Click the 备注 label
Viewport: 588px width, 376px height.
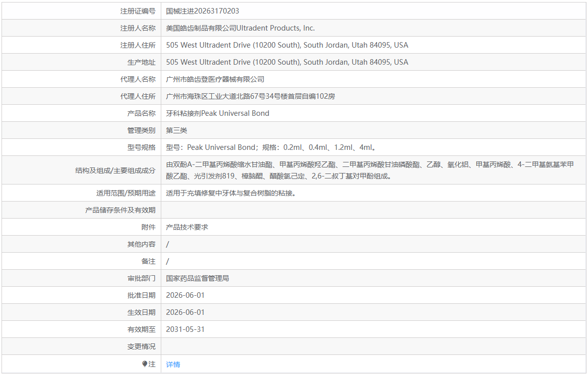coord(148,261)
